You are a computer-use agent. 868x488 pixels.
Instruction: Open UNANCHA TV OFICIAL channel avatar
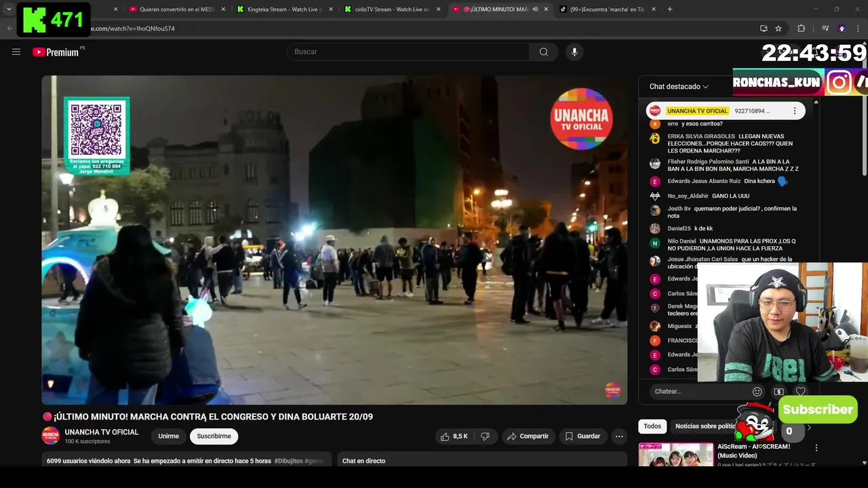(x=51, y=436)
